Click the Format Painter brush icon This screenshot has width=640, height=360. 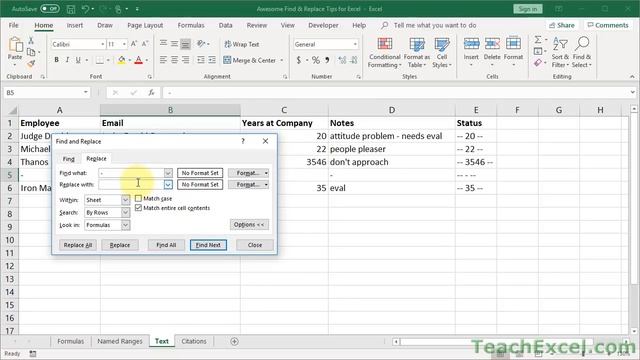31,63
